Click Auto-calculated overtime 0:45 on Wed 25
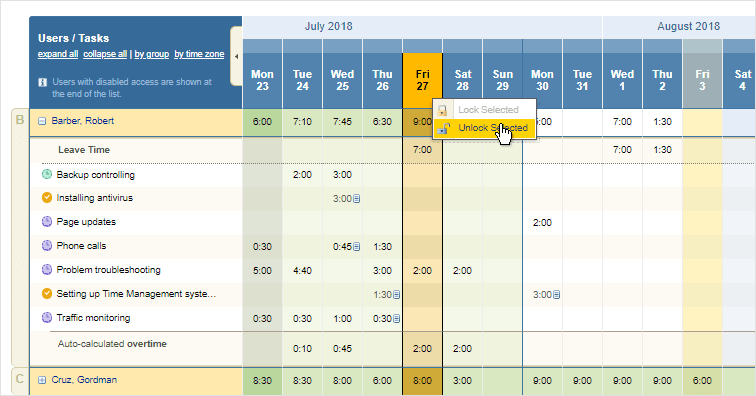Screen dimensions: 756x396 342,349
